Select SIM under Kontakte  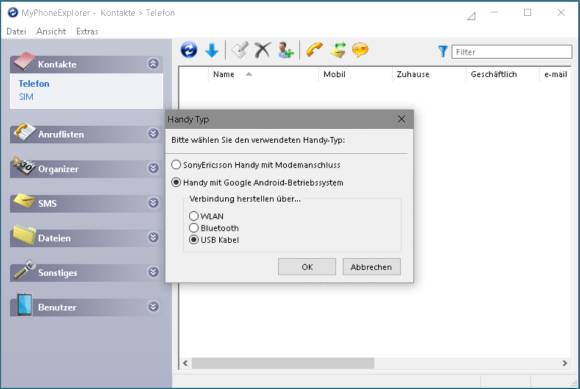(x=26, y=97)
